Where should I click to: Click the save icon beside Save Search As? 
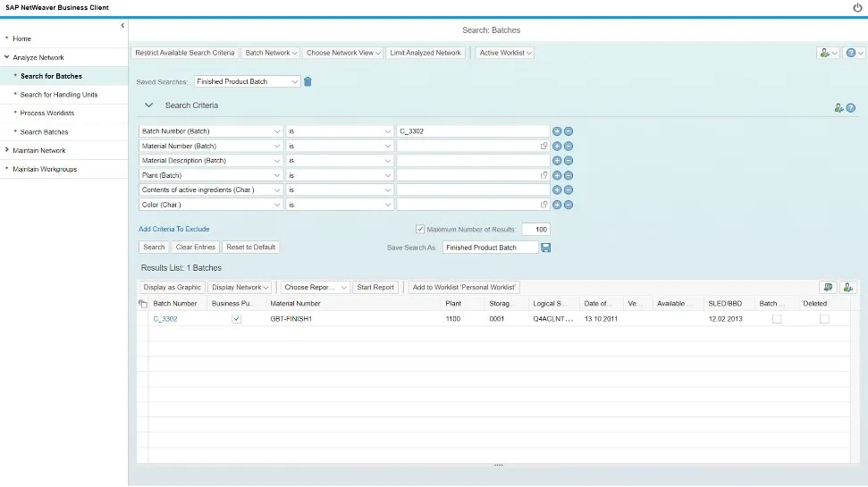[546, 247]
